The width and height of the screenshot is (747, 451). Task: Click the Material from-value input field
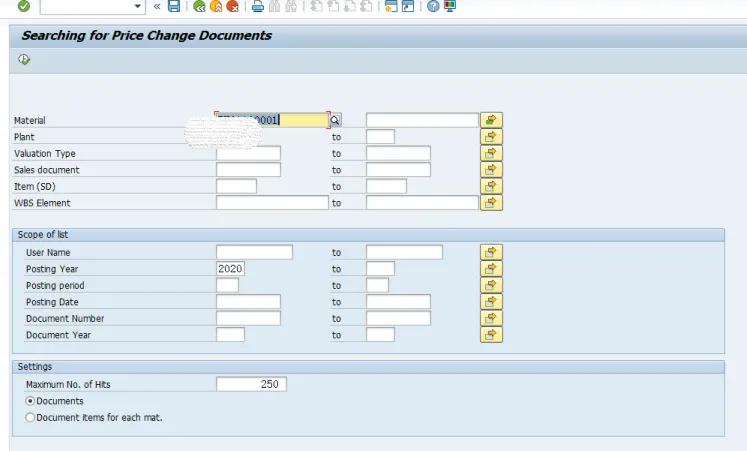click(272, 120)
